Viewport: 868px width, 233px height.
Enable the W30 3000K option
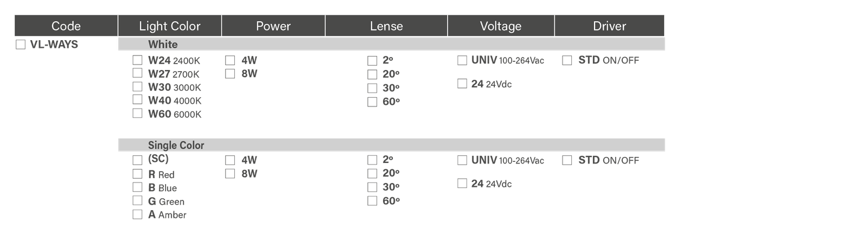tap(138, 87)
